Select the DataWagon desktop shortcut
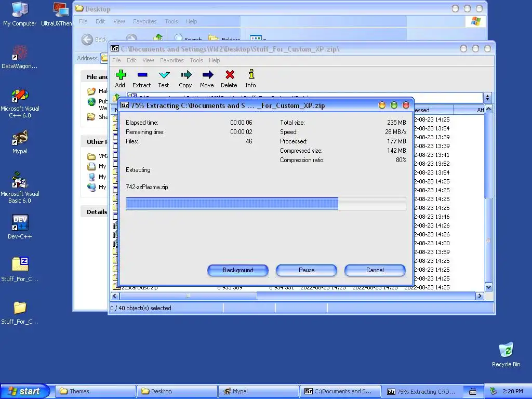This screenshot has width=532, height=399. pyautogui.click(x=20, y=57)
